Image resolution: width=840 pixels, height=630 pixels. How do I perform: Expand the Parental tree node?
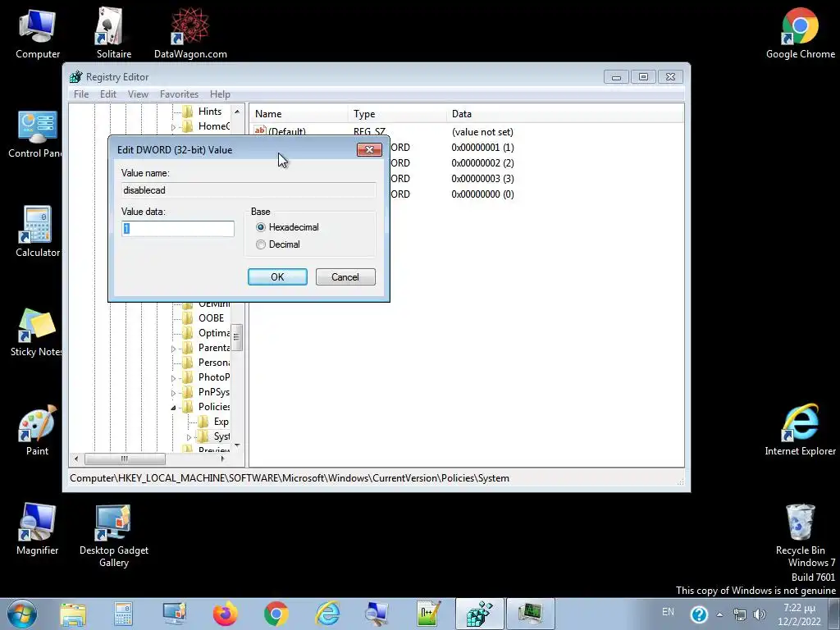click(173, 349)
